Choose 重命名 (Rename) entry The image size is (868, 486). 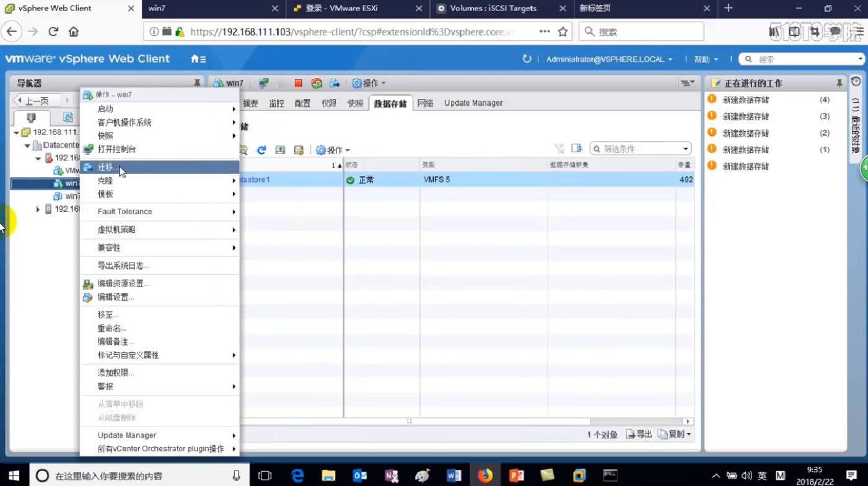click(160, 328)
